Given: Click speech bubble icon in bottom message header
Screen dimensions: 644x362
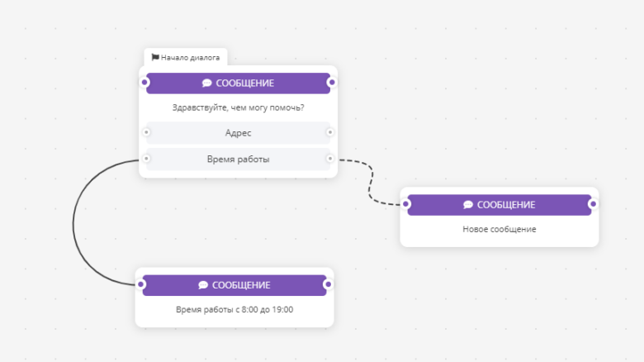Looking at the screenshot, I should pyautogui.click(x=203, y=285).
